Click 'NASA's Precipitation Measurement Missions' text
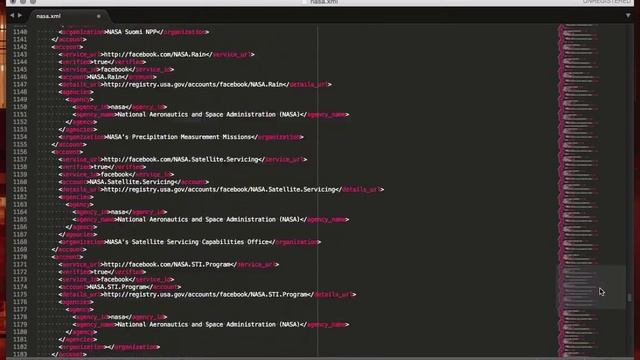Image resolution: width=640 pixels, height=360 pixels. coord(179,137)
